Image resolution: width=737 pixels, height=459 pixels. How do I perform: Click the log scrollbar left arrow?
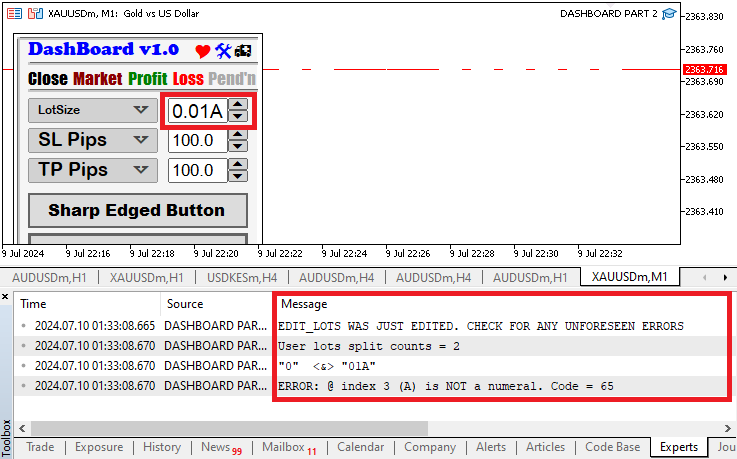(22, 428)
